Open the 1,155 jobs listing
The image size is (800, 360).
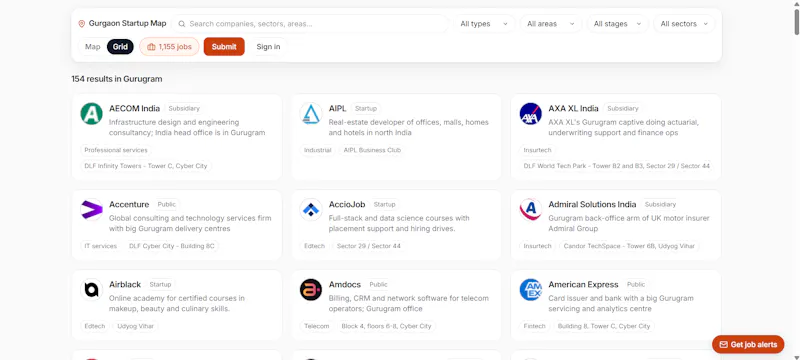point(169,47)
